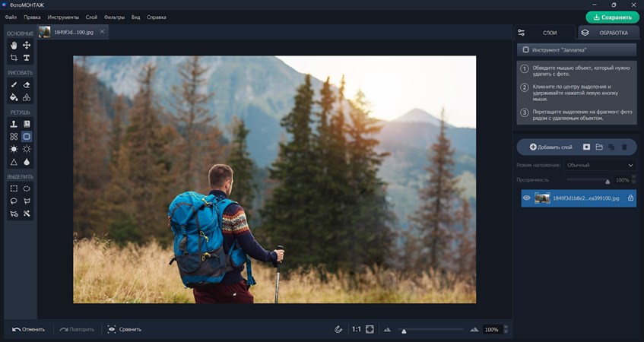Click the zoom slider at the bottom
Viewport: 644px width, 342px height.
[x=431, y=330]
